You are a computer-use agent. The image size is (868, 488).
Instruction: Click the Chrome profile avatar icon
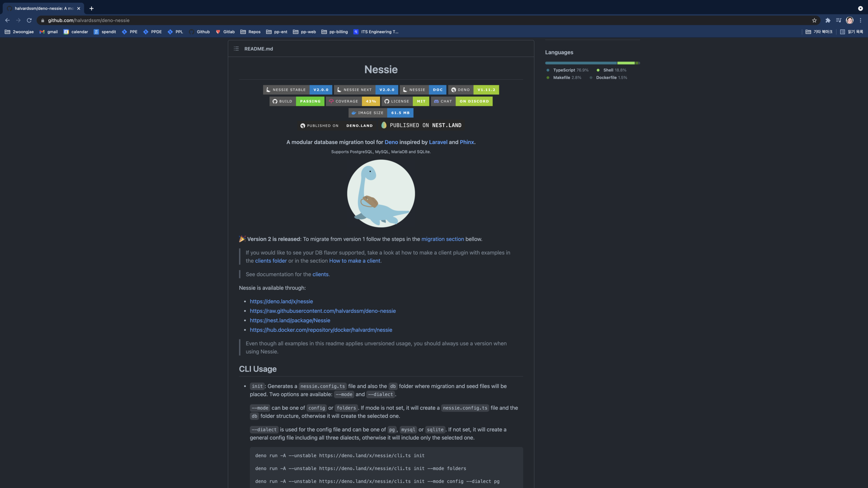coord(850,20)
